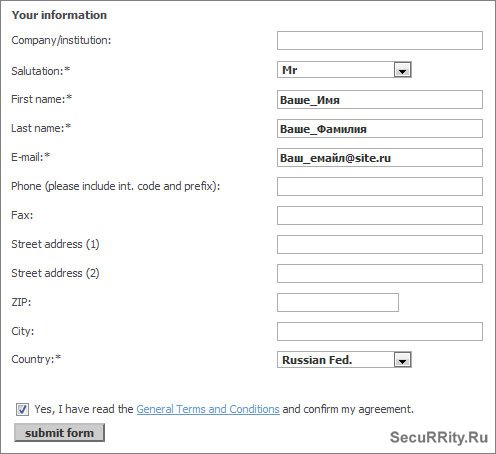Click the Last name field
496x454 pixels.
coord(380,128)
